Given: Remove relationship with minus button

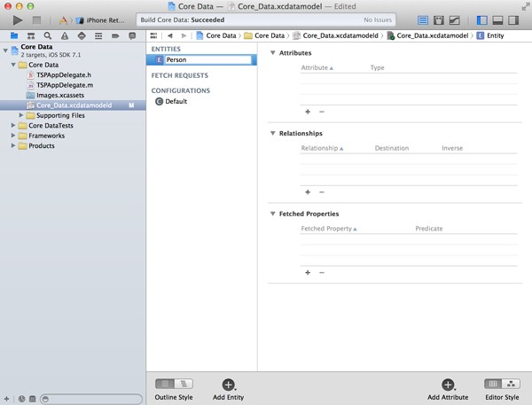Looking at the screenshot, I should (322, 192).
